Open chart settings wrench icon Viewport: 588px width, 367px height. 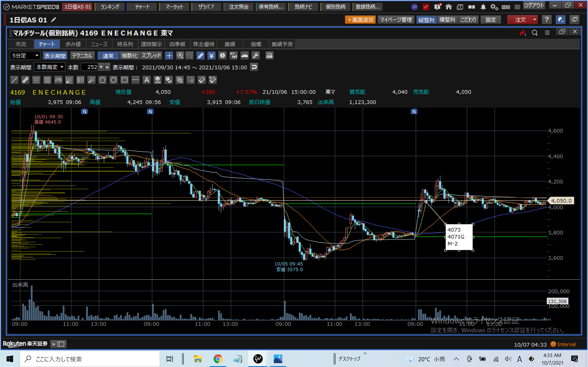(x=256, y=56)
